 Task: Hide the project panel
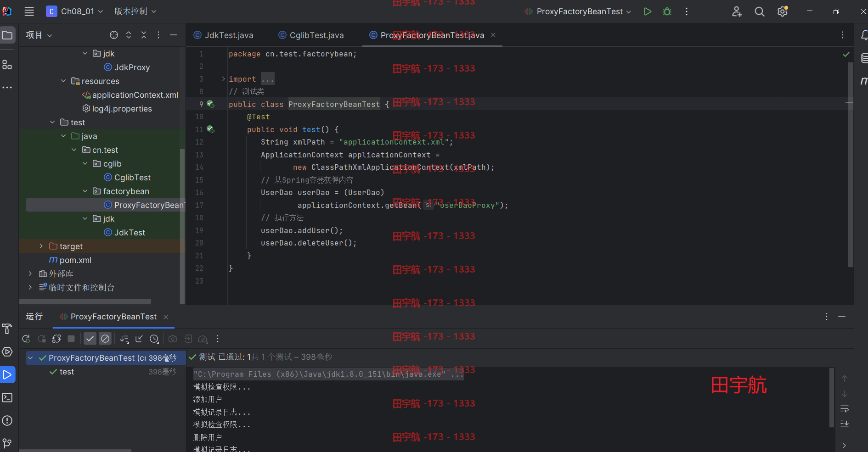point(174,35)
